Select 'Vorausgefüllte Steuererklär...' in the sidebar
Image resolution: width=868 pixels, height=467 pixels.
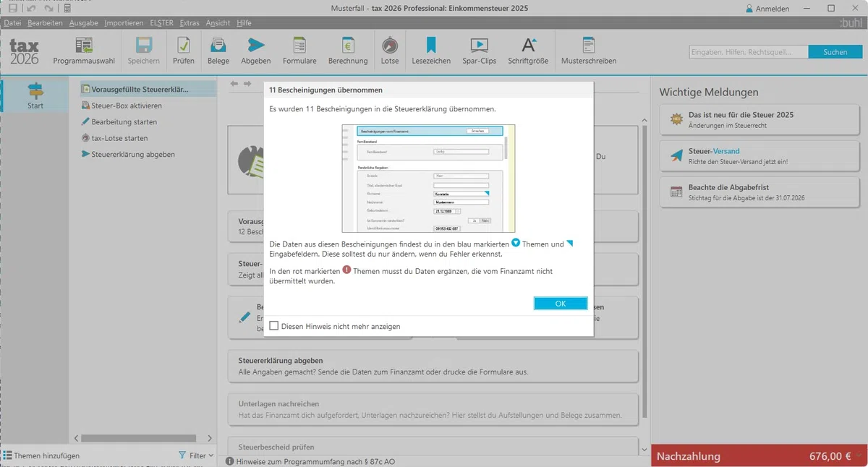pos(148,90)
